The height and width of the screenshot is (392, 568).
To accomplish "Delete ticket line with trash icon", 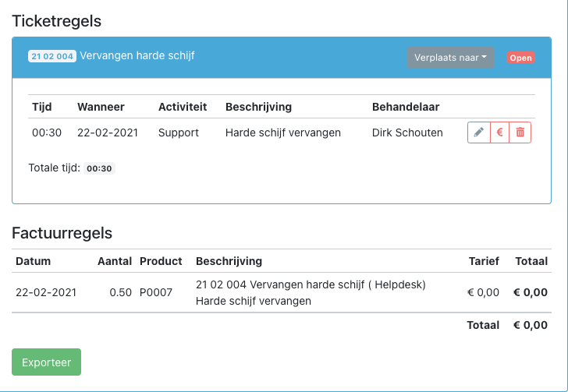I will pyautogui.click(x=520, y=132).
